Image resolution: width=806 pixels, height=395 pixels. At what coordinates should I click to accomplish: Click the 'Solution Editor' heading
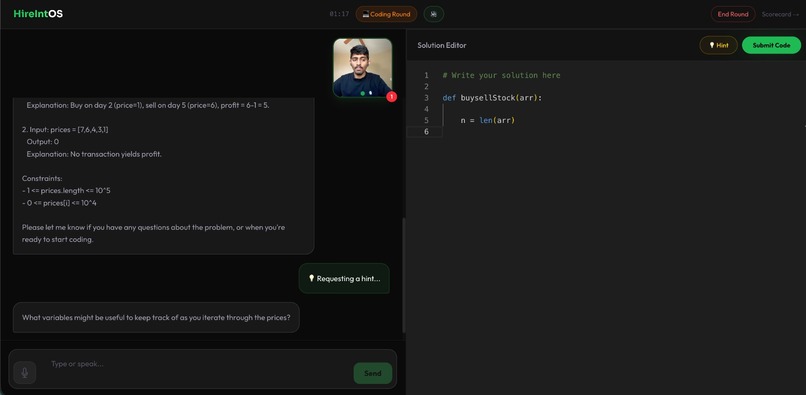point(442,45)
